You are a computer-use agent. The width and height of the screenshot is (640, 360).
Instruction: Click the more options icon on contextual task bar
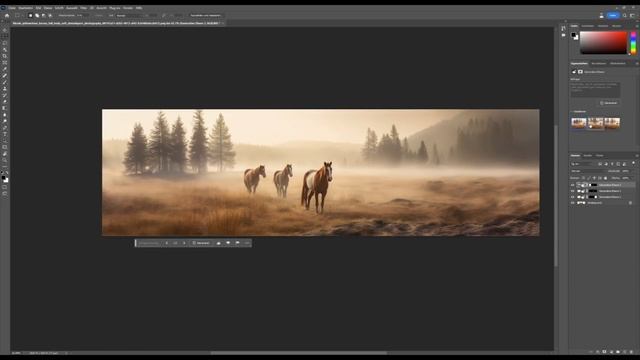point(247,243)
